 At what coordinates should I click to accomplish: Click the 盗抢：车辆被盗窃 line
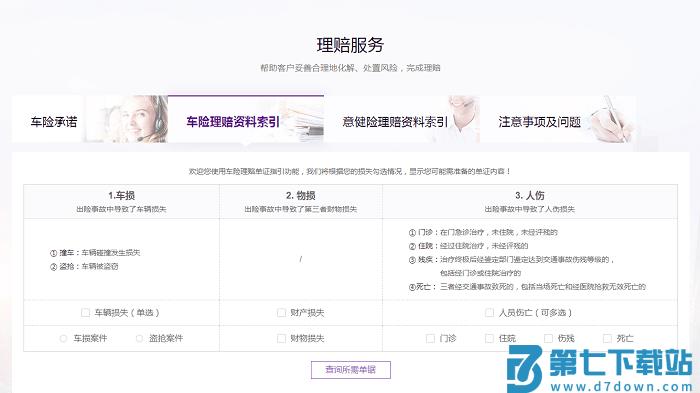point(84,267)
